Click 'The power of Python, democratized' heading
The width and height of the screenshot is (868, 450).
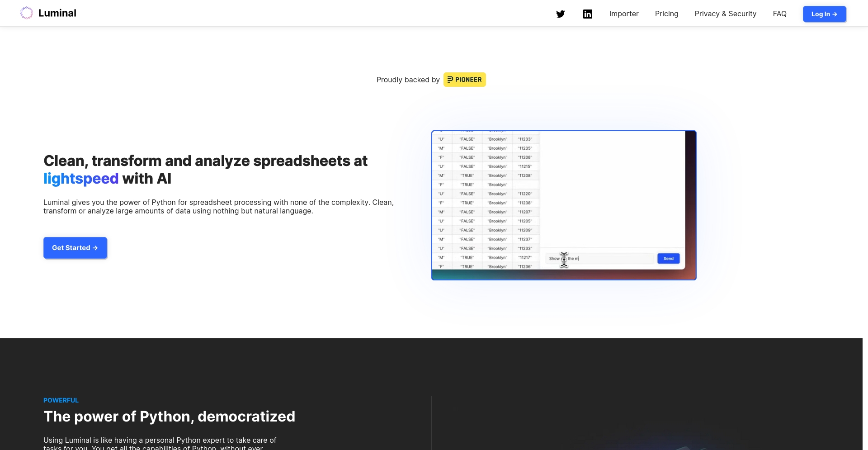169,417
